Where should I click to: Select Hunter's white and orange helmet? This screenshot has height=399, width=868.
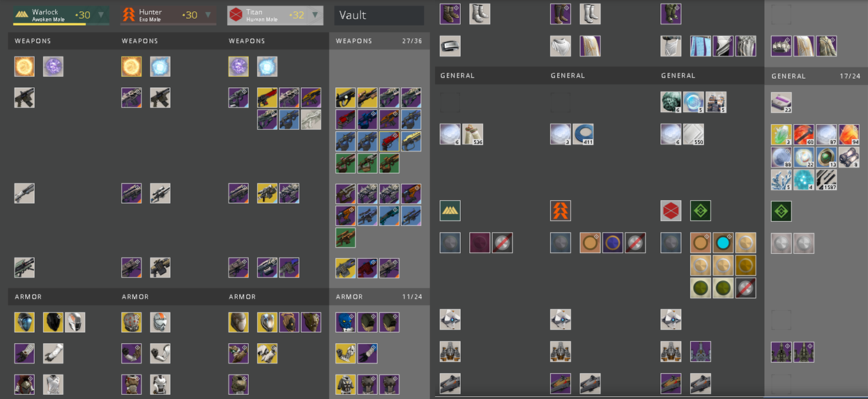[x=160, y=322]
